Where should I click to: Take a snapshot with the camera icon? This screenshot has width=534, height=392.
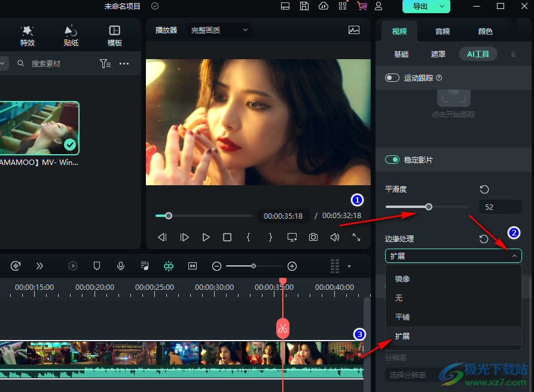point(313,237)
